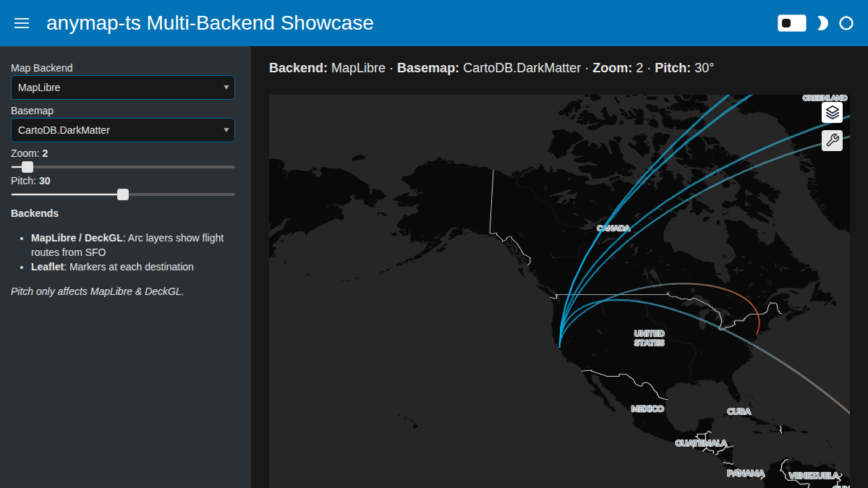Viewport: 868px width, 488px height.
Task: Click the Basemap dropdown arrow
Action: (226, 130)
